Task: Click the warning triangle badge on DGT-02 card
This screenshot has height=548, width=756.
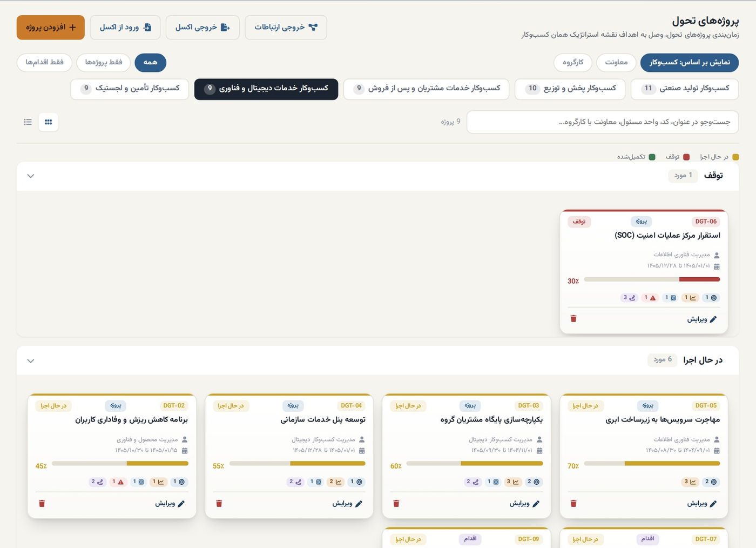Action: (x=118, y=482)
